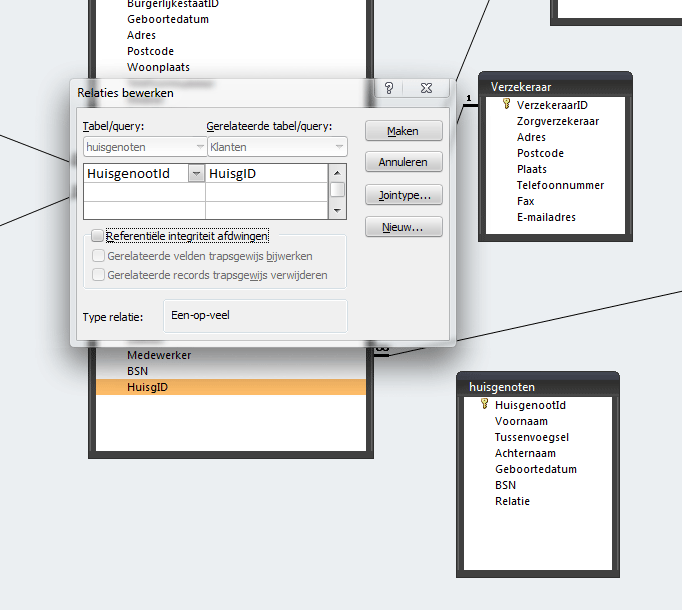Toggle Gerelateerde records trapsgewijs verwijderen checkbox
The height and width of the screenshot is (610, 682).
[x=98, y=275]
